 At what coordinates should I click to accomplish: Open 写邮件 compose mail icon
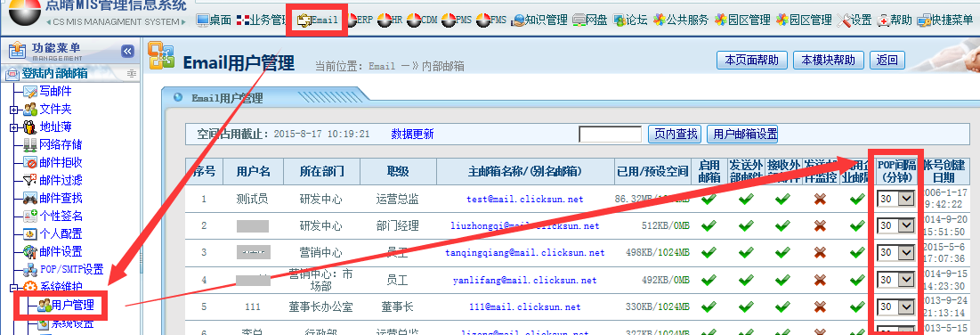(30, 92)
